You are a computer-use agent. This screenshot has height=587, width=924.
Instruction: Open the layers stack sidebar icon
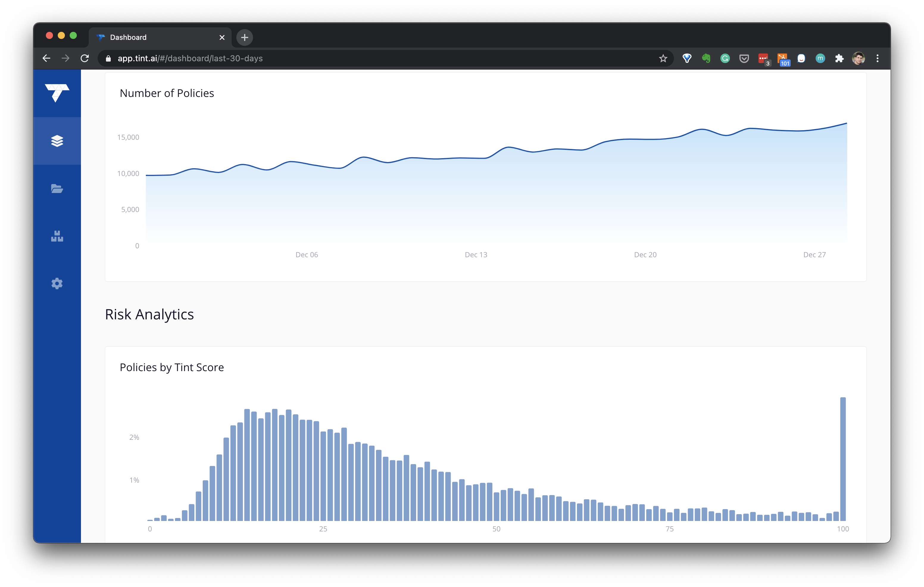tap(57, 141)
